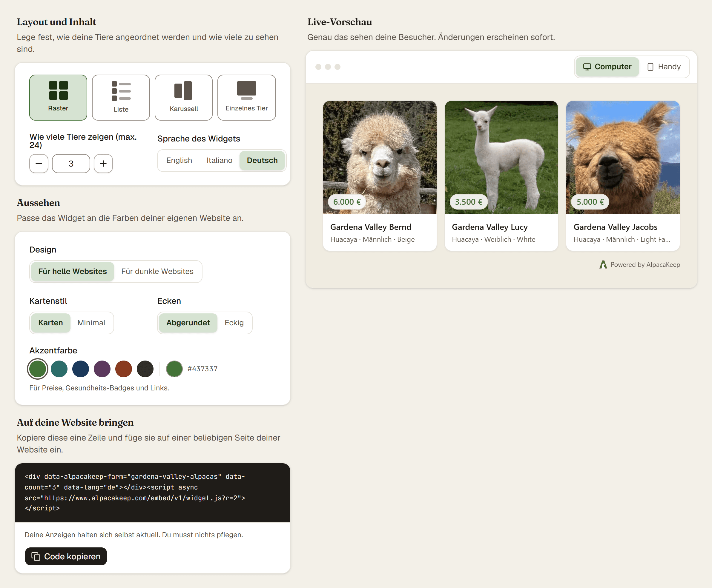Select Abgerundet corners
Viewport: 712px width, 588px height.
pyautogui.click(x=188, y=323)
